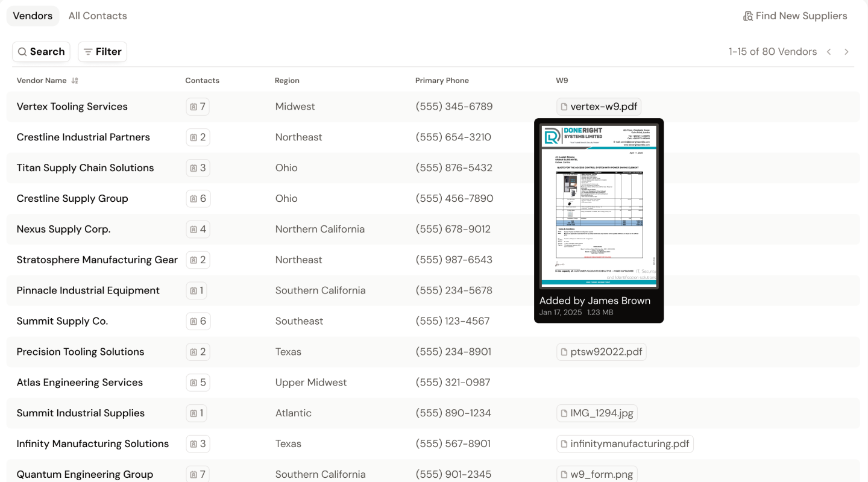Select vendor Summit Supply Co.
This screenshot has height=482, width=868.
pyautogui.click(x=62, y=321)
